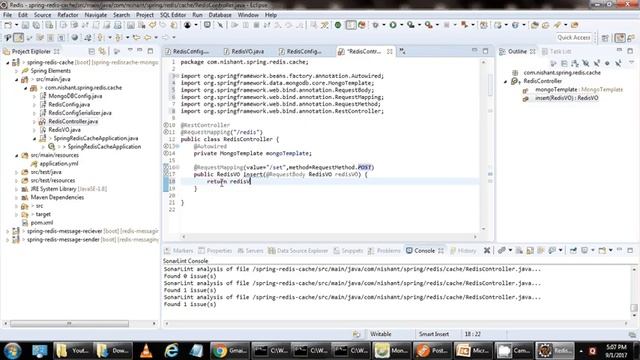Screen dimensions: 640x360
Task: Collapse the src/main/java folder
Action: [x=17, y=79]
